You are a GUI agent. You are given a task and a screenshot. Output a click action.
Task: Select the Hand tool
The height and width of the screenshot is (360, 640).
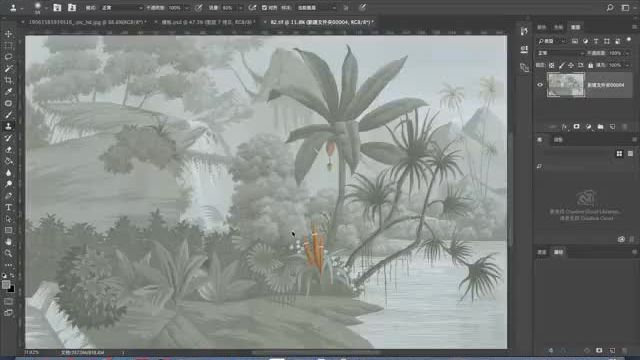click(8, 242)
